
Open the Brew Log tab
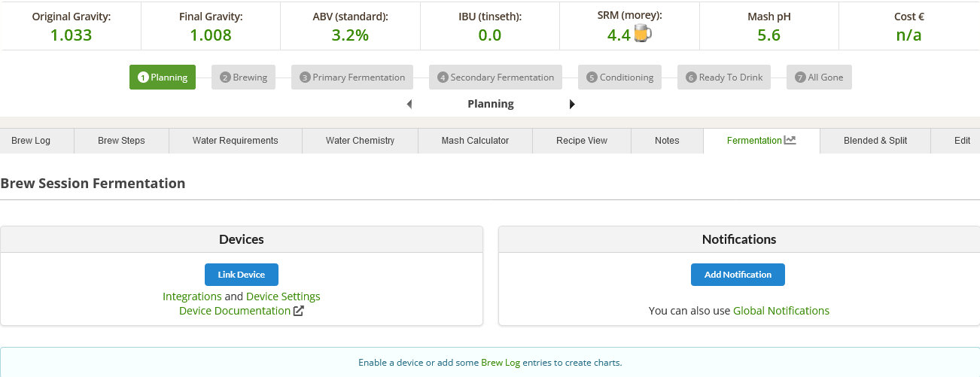tap(31, 141)
